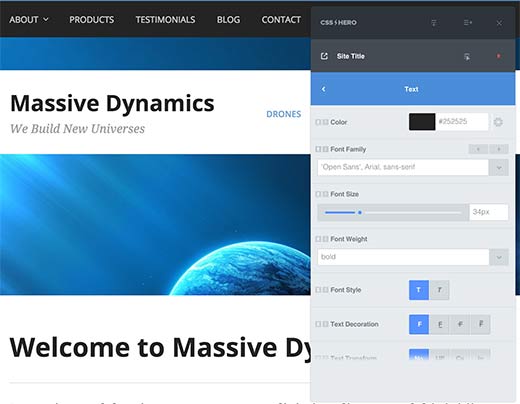Set text decoration to none
The width and height of the screenshot is (520, 404).
point(419,324)
